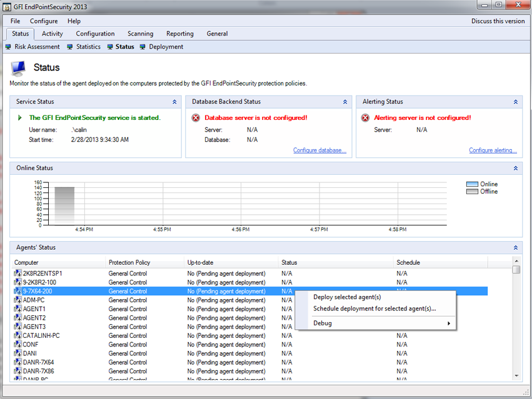Click the database error red X icon
Image resolution: width=532 pixels, height=399 pixels.
click(x=196, y=118)
